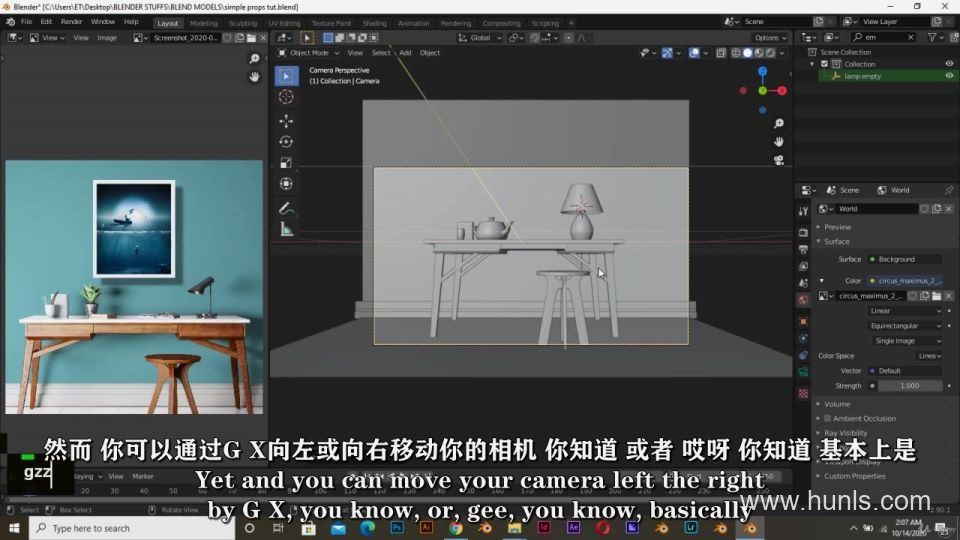Click the World datablock name field
This screenshot has width=960, height=540.
(877, 209)
